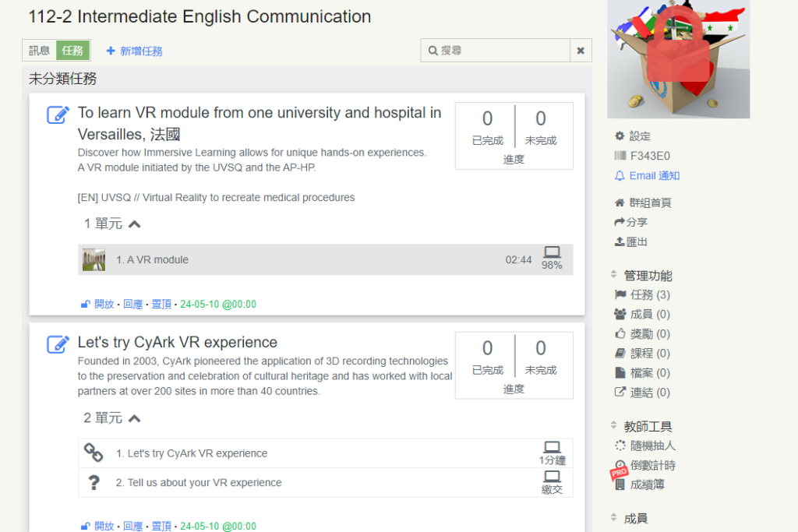798x532 pixels.
Task: Click gradebook icon for 成績簿
Action: point(620,484)
